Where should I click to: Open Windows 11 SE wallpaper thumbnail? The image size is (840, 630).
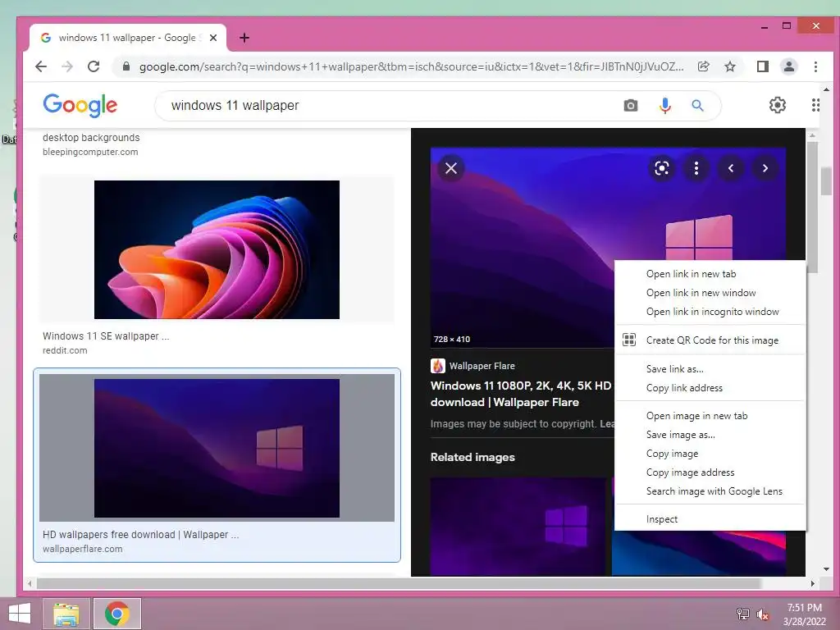tap(217, 249)
